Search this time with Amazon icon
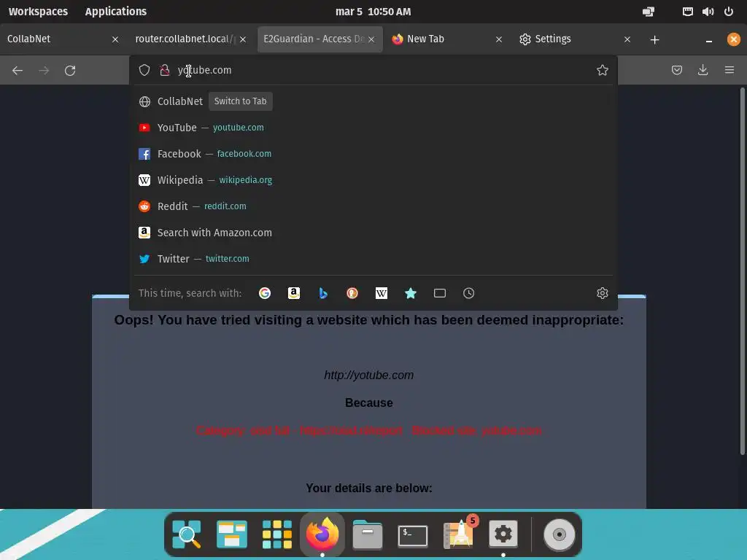The height and width of the screenshot is (560, 747). tap(294, 293)
